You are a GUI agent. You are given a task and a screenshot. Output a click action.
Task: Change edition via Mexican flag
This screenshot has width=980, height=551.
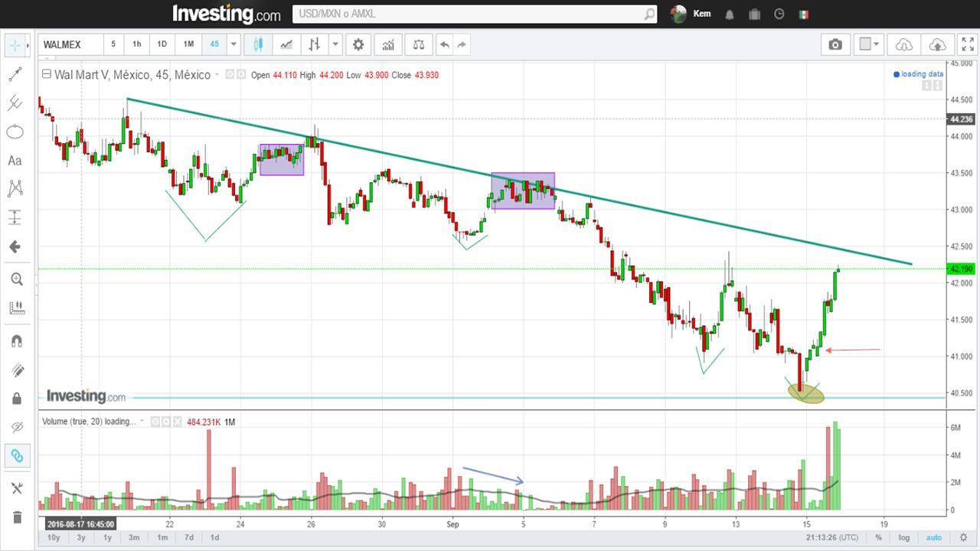[x=804, y=15]
